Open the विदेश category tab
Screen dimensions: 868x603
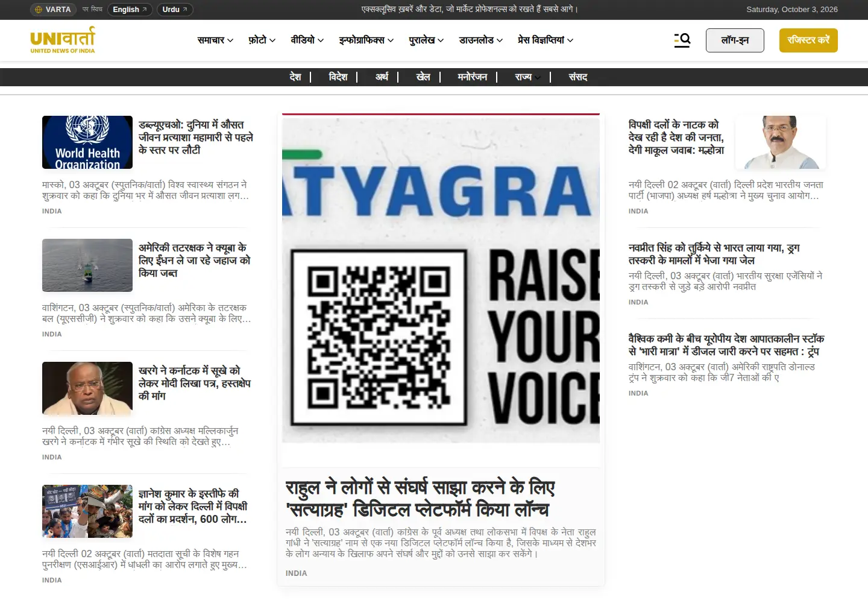[x=338, y=77]
